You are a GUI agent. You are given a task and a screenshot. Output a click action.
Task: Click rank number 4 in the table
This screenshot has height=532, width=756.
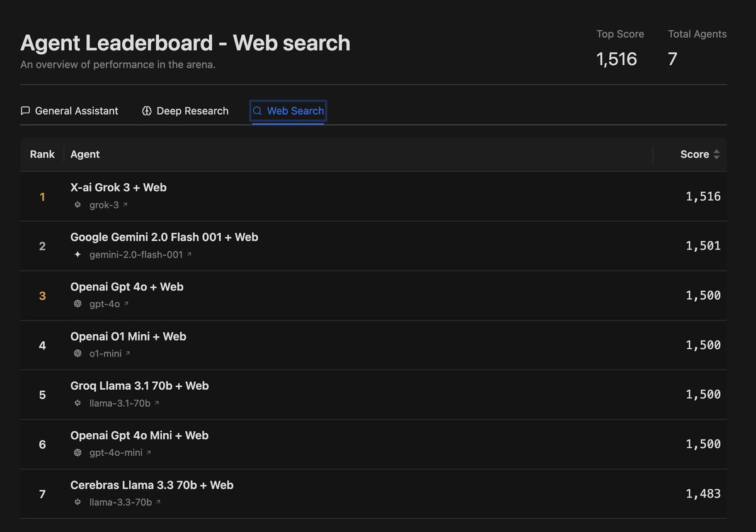(42, 346)
